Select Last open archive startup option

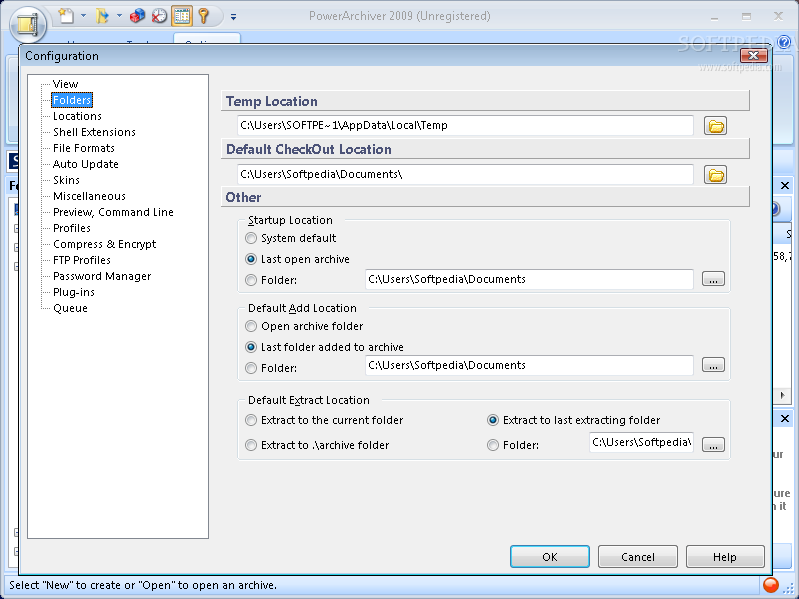(298, 259)
